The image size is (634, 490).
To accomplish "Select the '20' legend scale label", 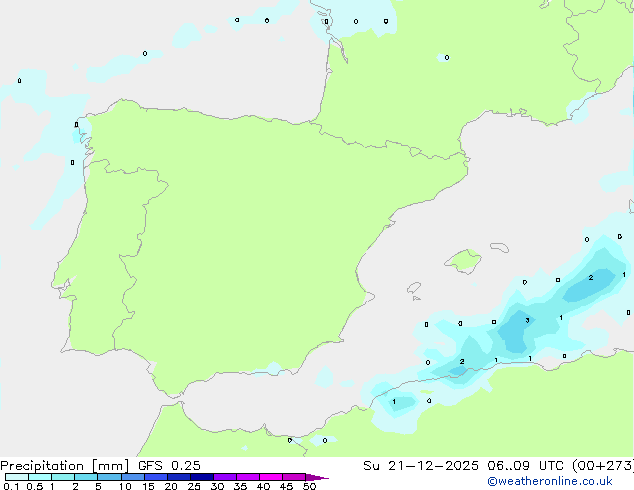I will click(171, 486).
